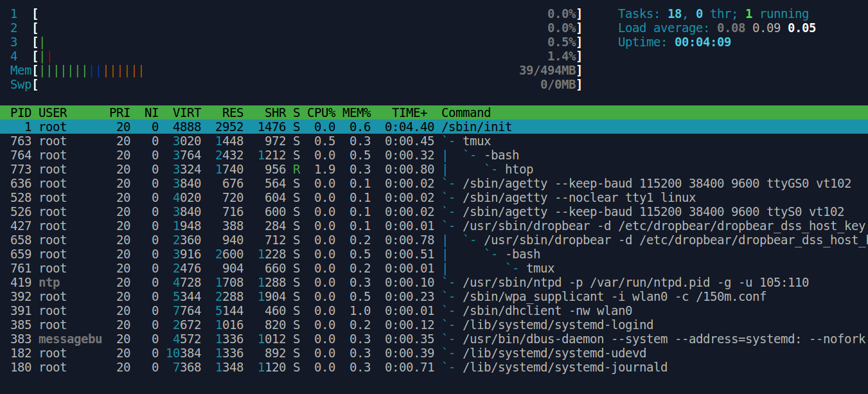This screenshot has width=868, height=394.
Task: Click the Swp usage bar
Action: 296,84
